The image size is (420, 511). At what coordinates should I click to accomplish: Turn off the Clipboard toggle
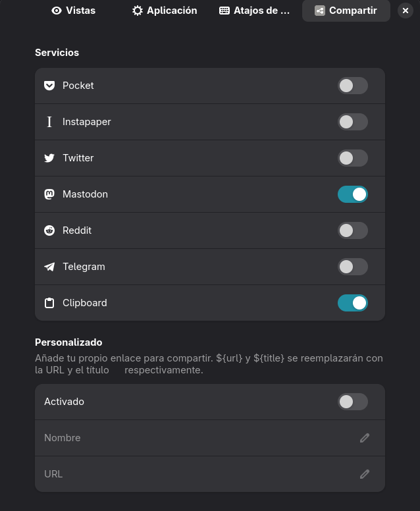353,303
